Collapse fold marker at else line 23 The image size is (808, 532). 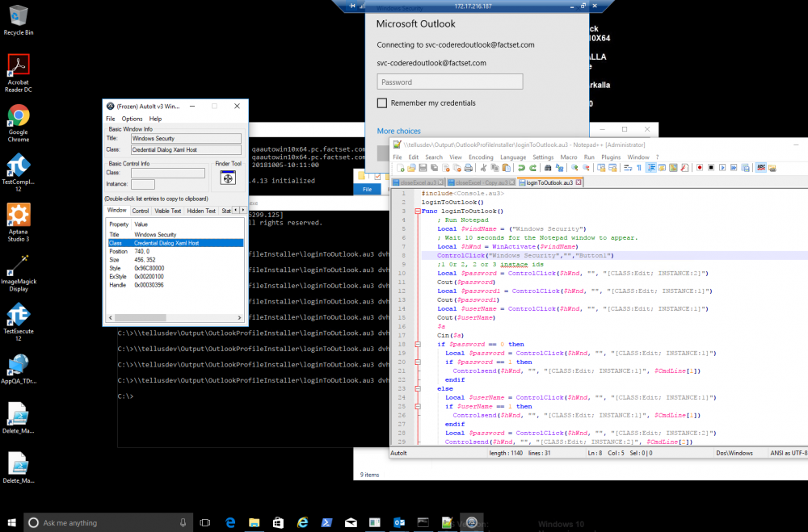point(418,389)
